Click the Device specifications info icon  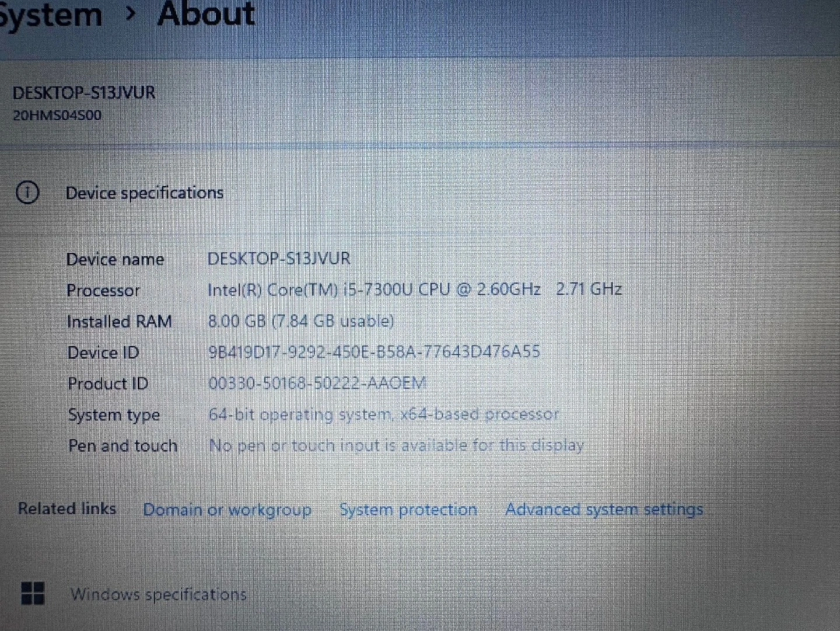coord(27,192)
